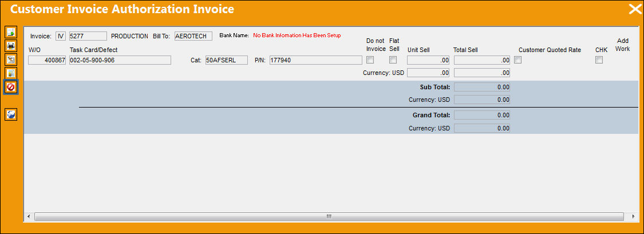Click the red prohibited cancel icon
The image size is (644, 234).
pyautogui.click(x=11, y=87)
